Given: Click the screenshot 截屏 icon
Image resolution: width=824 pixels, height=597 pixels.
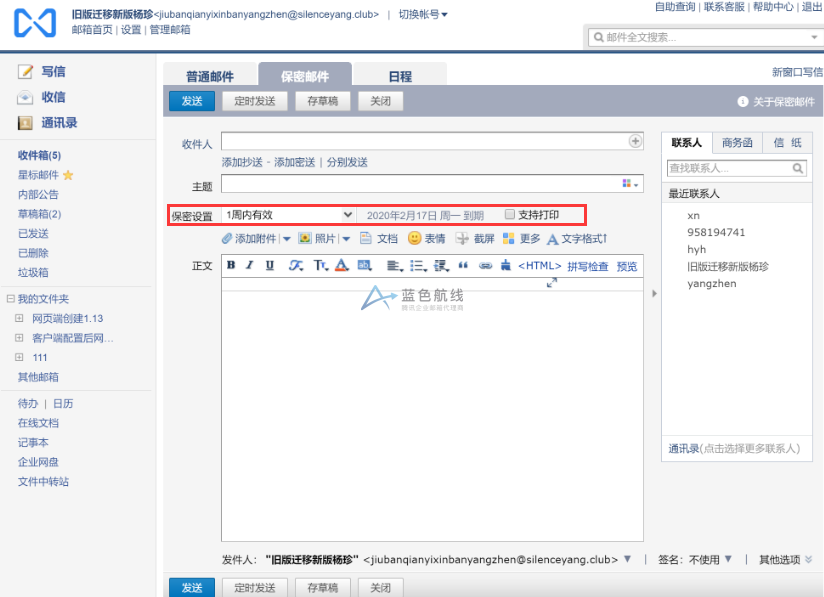Looking at the screenshot, I should point(462,239).
